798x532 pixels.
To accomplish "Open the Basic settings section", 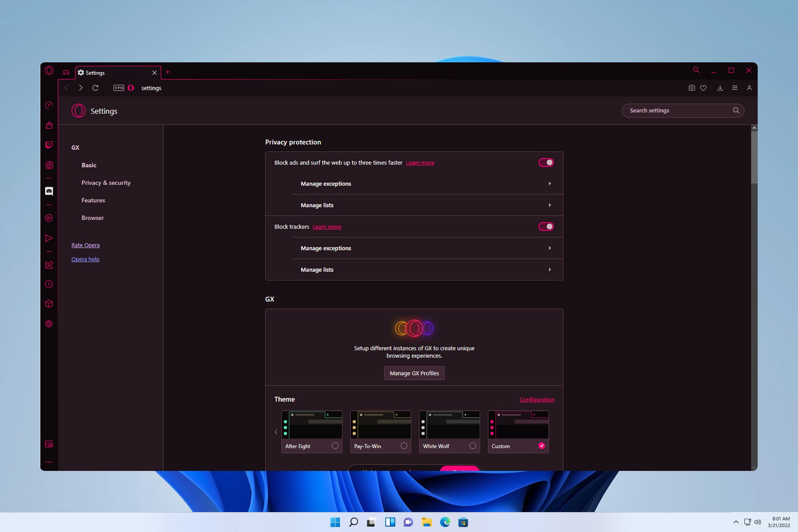I will click(x=89, y=165).
